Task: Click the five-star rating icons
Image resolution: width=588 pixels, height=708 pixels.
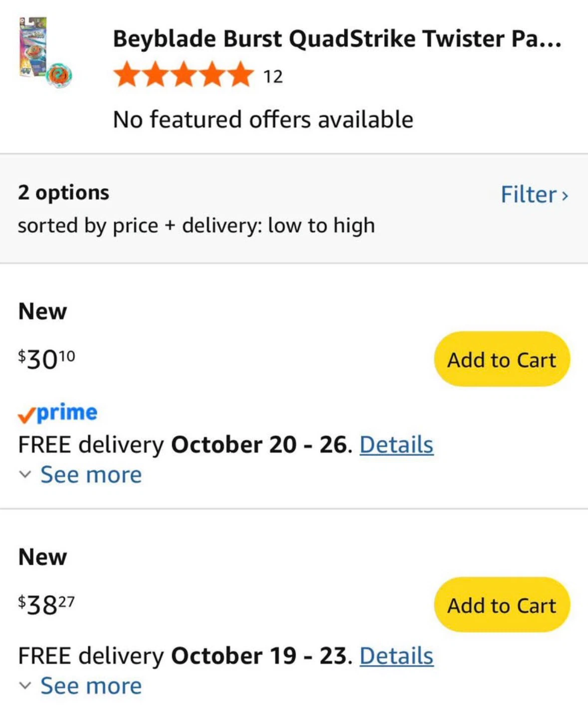Action: tap(184, 75)
